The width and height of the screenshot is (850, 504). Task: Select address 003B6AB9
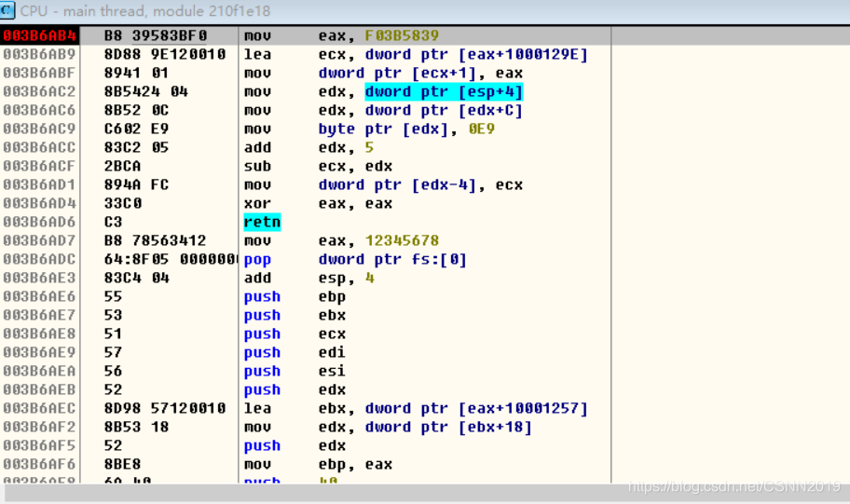39,54
